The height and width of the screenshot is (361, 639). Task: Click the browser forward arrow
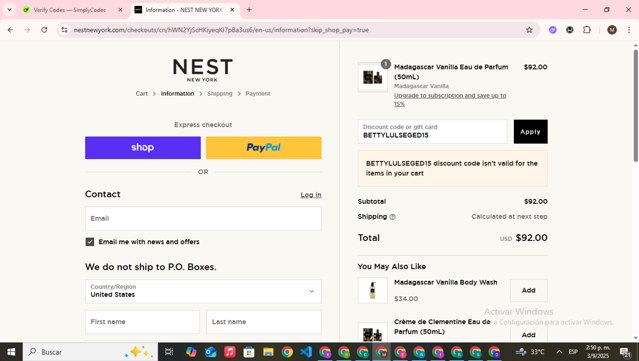coord(27,30)
